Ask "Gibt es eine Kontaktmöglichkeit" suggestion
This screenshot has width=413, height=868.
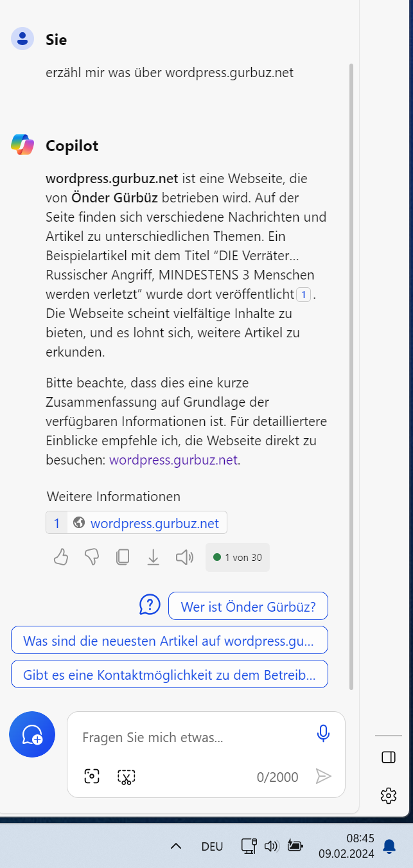tap(170, 674)
